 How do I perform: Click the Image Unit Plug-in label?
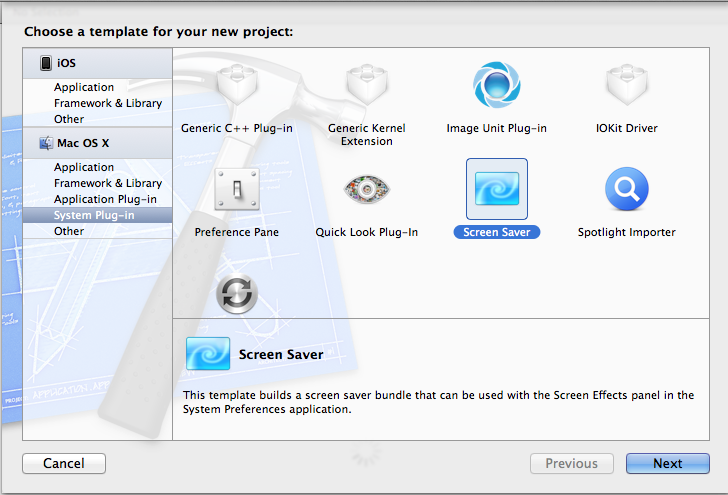click(497, 128)
